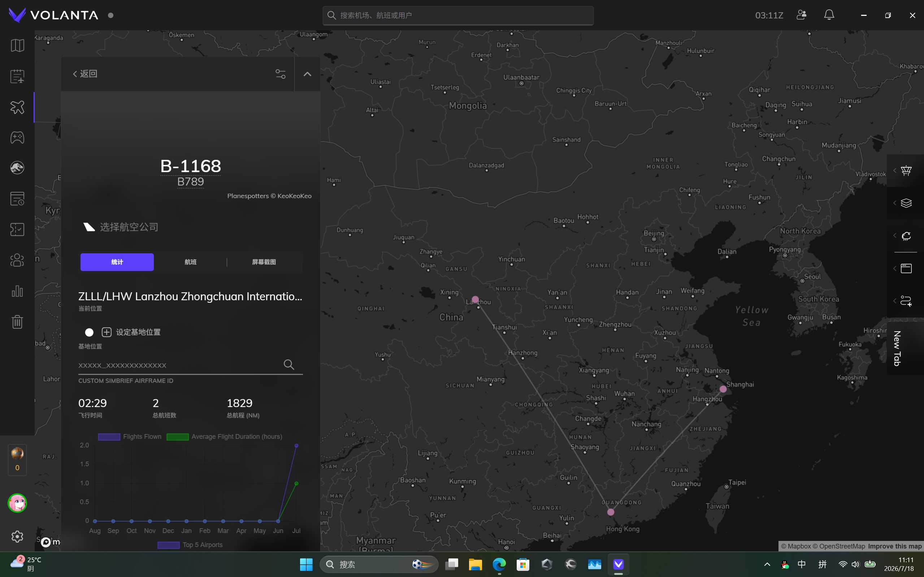The image size is (924, 577).
Task: Collapse the aircraft panel with chevron
Action: click(x=307, y=74)
